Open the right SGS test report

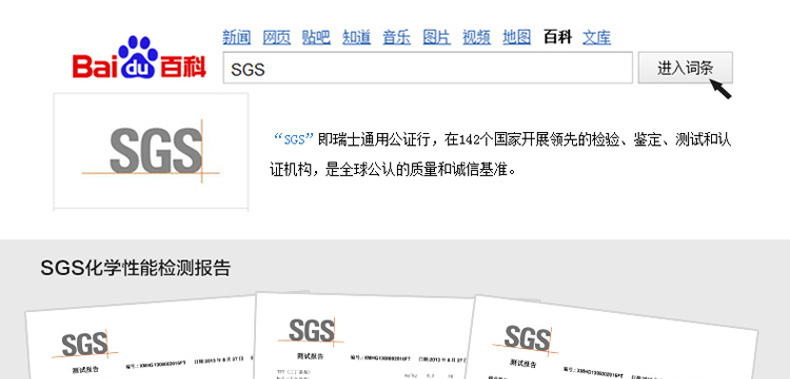[610, 339]
